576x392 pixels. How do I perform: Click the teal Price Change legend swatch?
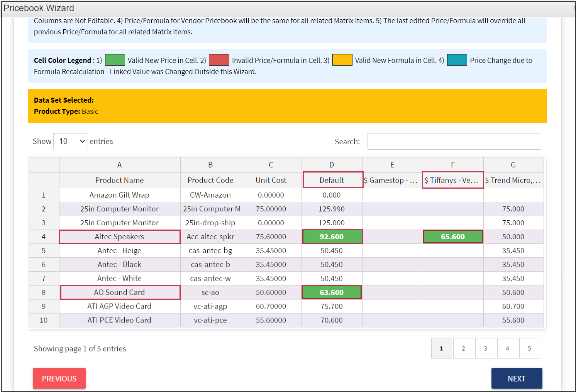(457, 60)
